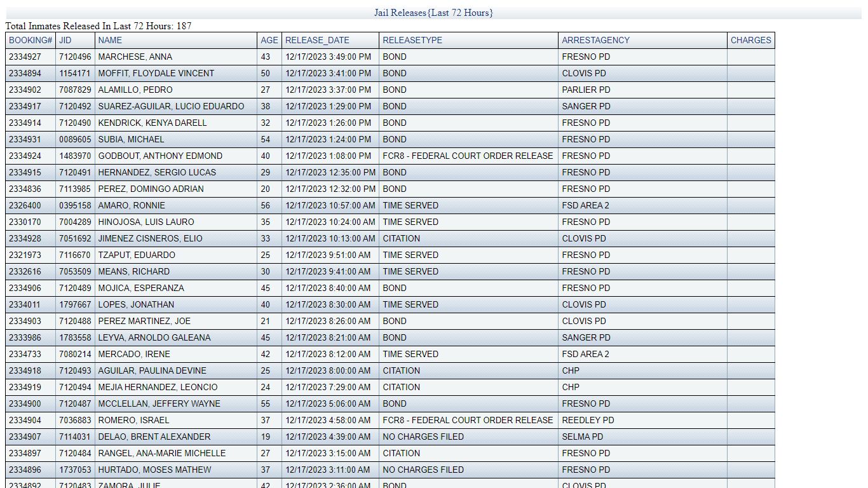This screenshot has width=868, height=488.
Task: Click CITATION in Jimenez Cisneros row
Action: tap(401, 238)
